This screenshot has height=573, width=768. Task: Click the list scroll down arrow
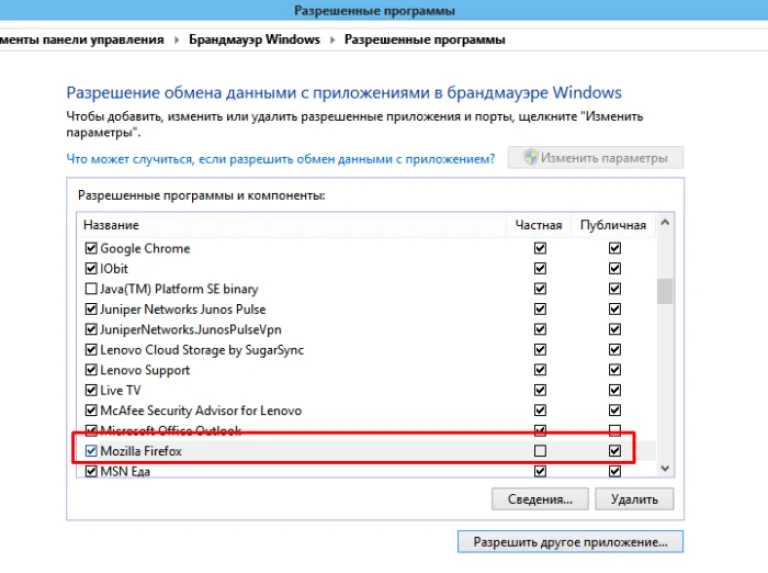tap(665, 468)
